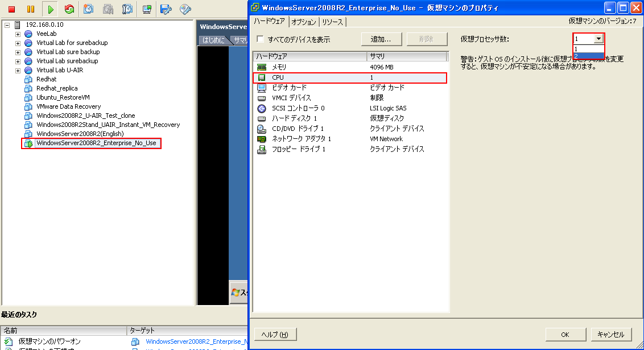The height and width of the screenshot is (350, 644).
Task: Click the Suspend (pause) toolbar icon
Action: [x=31, y=9]
